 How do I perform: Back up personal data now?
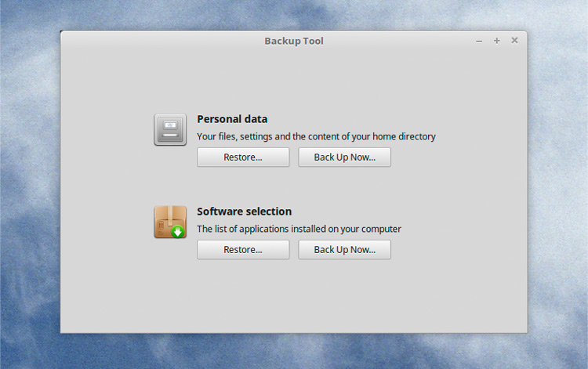[345, 157]
